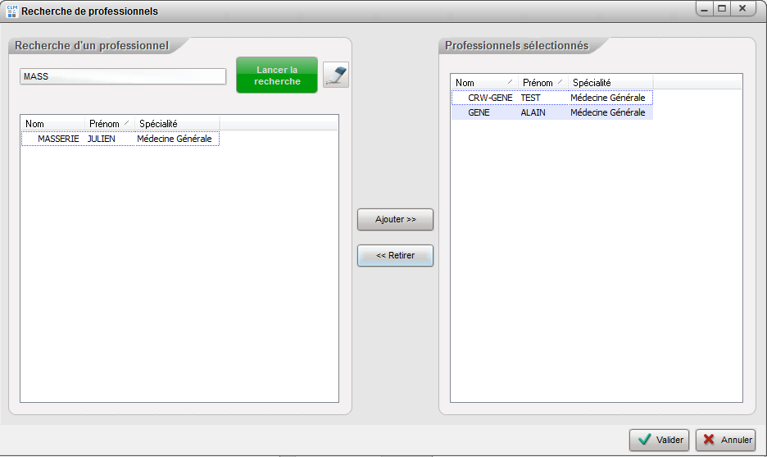
Task: Cancel using the Annuler button
Action: click(x=725, y=440)
